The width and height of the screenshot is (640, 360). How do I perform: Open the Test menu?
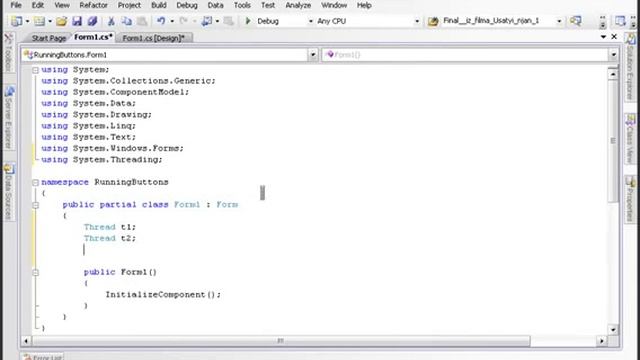coord(268,5)
